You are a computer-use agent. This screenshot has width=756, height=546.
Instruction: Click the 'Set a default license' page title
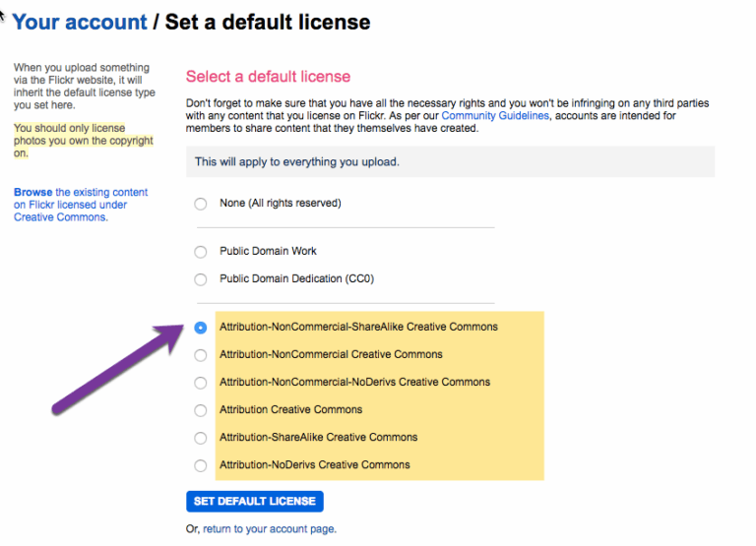[268, 22]
